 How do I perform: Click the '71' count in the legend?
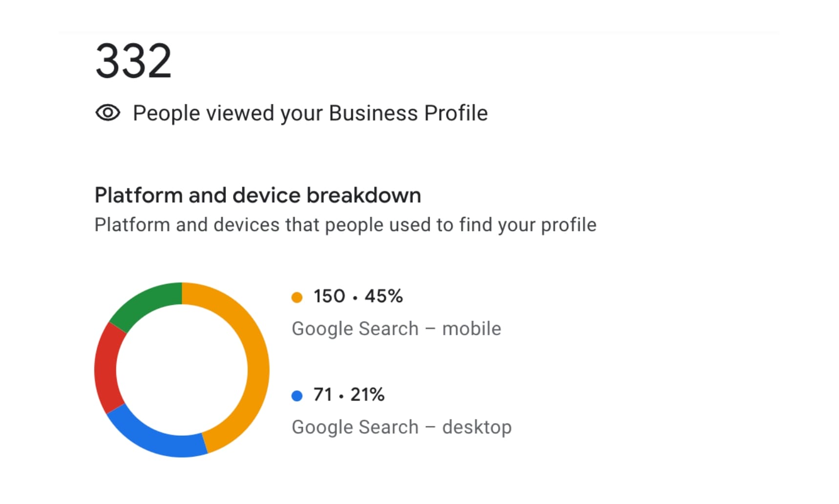click(323, 395)
